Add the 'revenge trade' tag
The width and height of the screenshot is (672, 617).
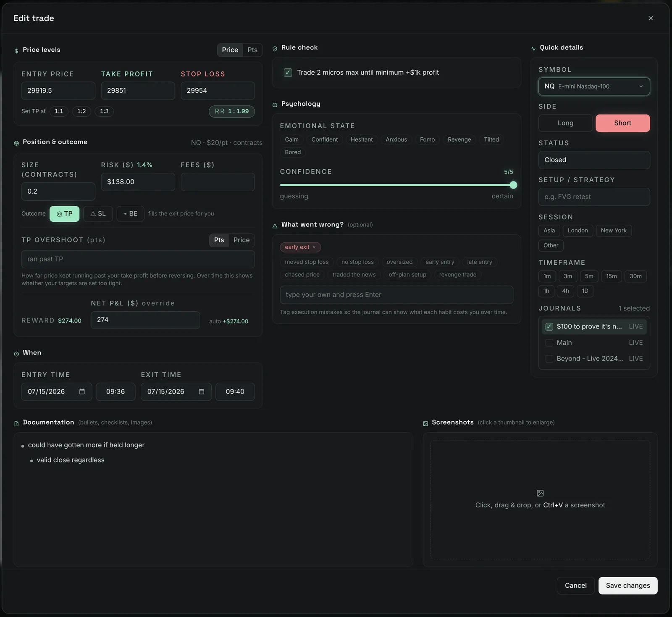457,275
